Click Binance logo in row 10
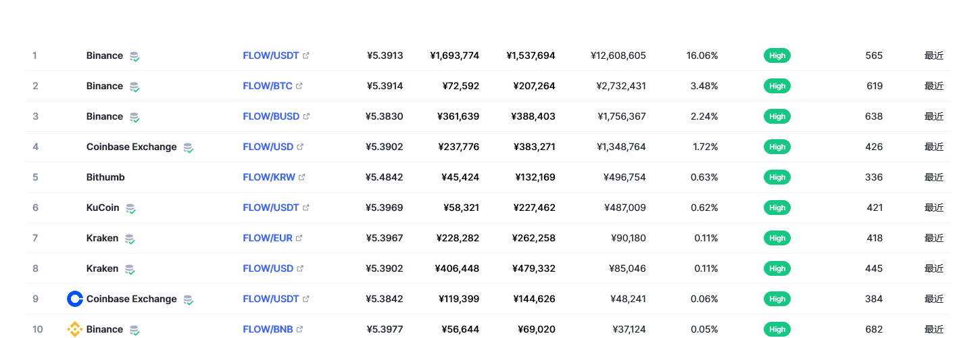The height and width of the screenshot is (338, 980). pos(75,329)
